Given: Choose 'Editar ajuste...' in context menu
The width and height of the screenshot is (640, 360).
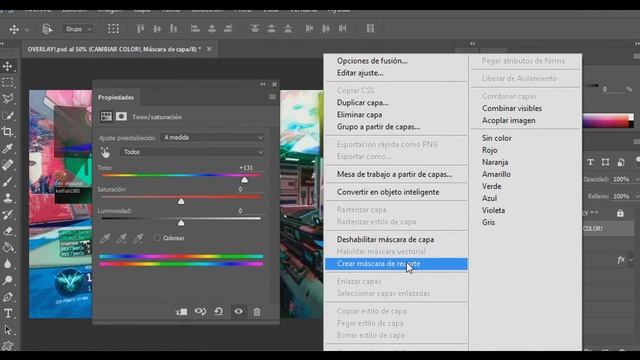Looking at the screenshot, I should (x=360, y=73).
